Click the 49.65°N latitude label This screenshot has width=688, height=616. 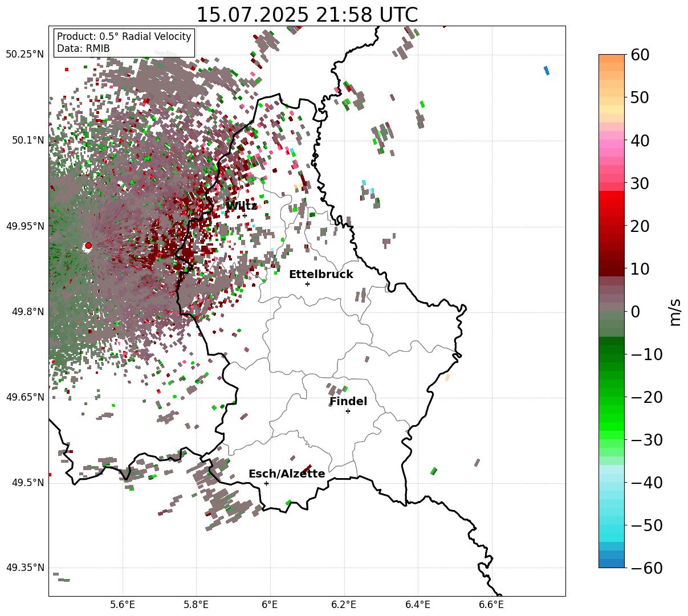pyautogui.click(x=25, y=397)
